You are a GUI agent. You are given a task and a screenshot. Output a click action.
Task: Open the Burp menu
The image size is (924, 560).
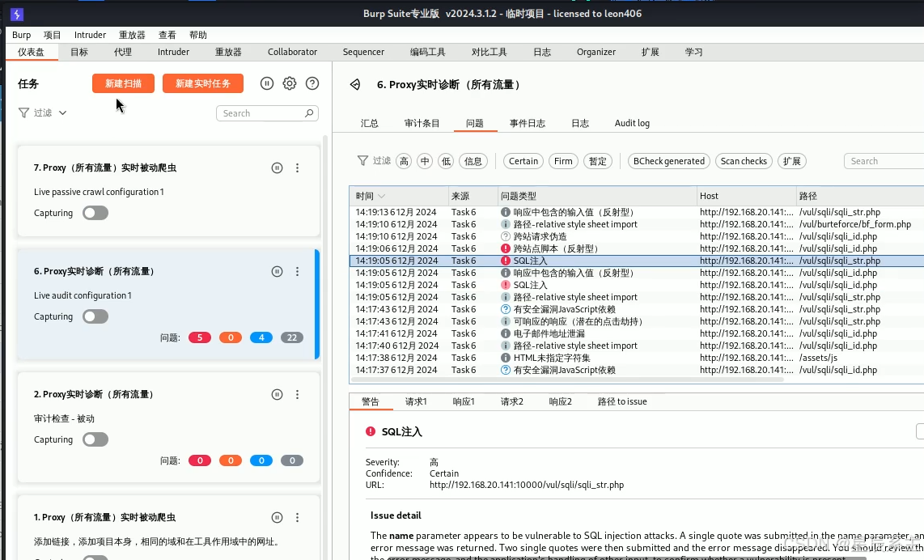pyautogui.click(x=21, y=35)
